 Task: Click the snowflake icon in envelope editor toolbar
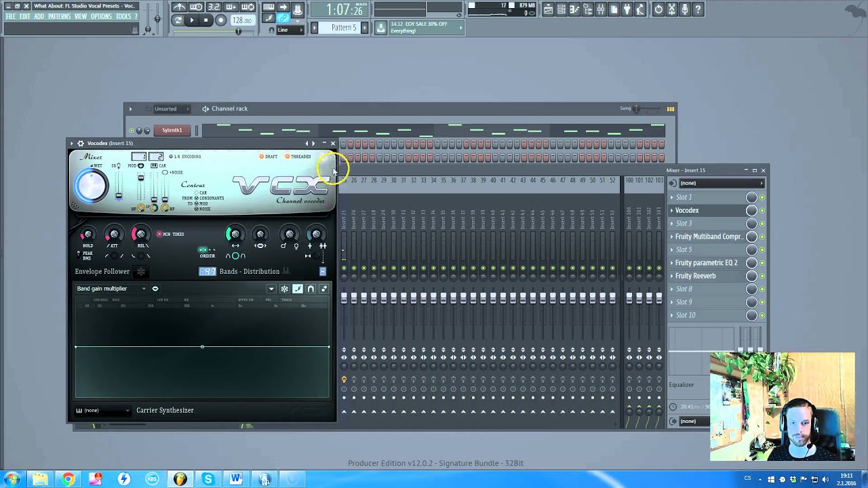coord(284,289)
